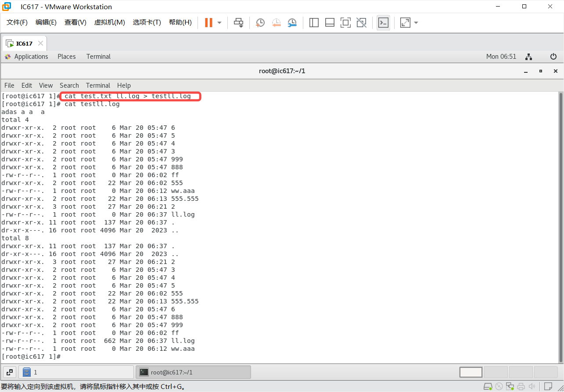Open the Mon 06:51 clock calendar
Screen dimensions: 564x392
[x=501, y=57]
